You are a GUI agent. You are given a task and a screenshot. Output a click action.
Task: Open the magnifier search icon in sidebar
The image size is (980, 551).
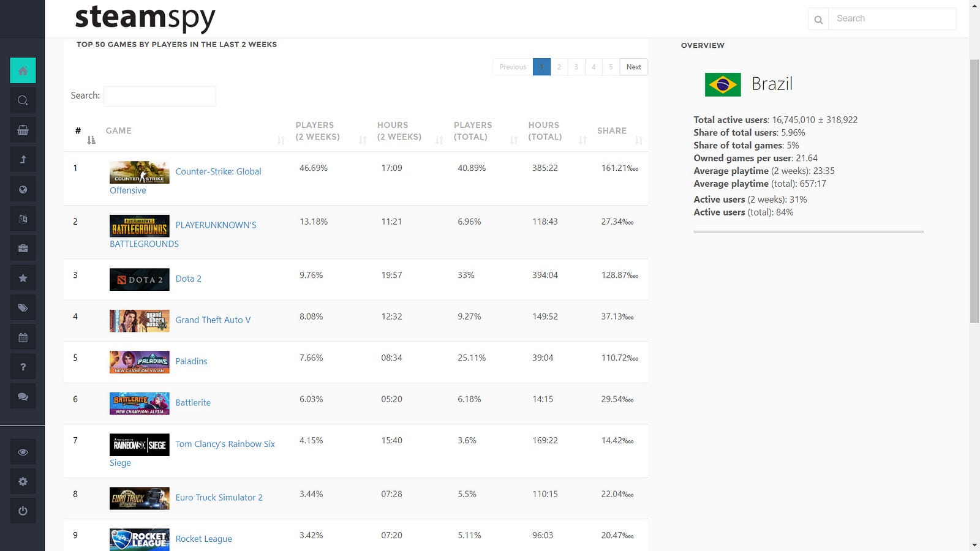pos(23,100)
